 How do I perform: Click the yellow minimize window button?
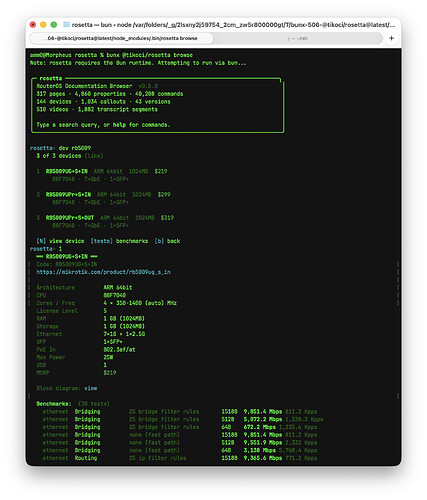click(x=43, y=25)
